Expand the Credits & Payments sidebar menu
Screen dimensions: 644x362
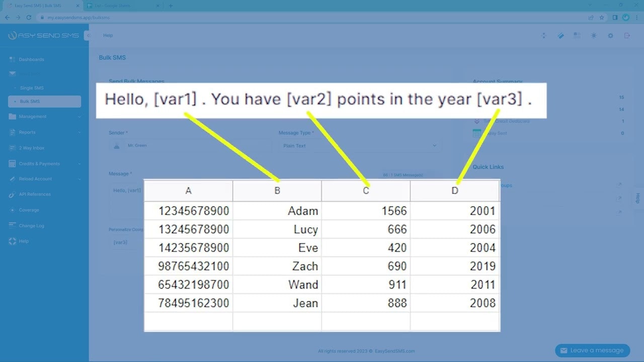pyautogui.click(x=44, y=163)
